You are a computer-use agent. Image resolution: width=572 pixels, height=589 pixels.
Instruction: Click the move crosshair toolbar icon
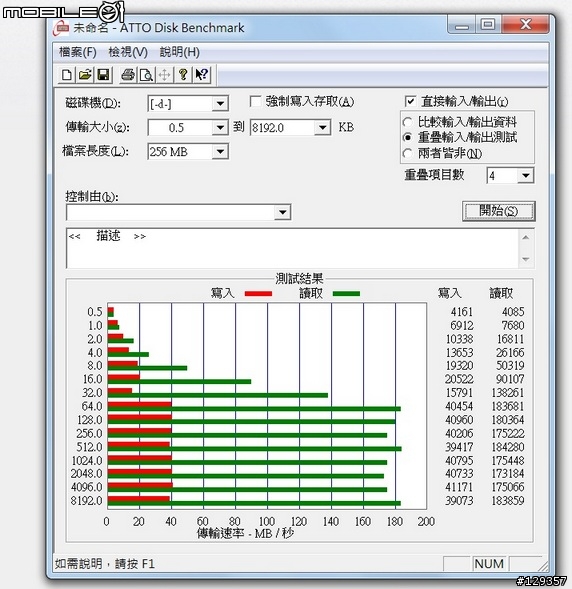pos(165,75)
